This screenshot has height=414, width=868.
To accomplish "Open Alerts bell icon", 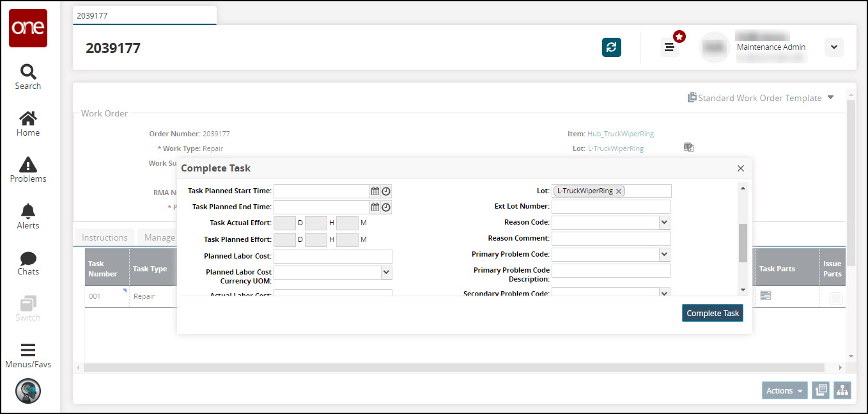I will (28, 216).
